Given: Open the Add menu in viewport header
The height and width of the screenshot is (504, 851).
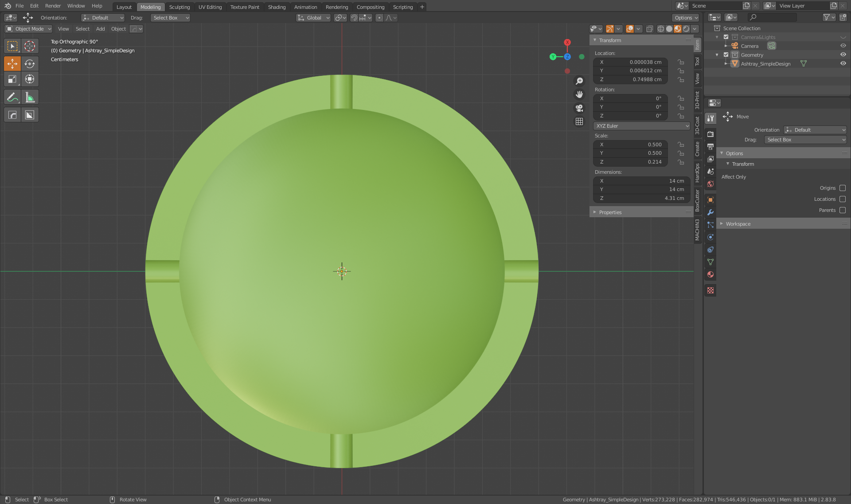Looking at the screenshot, I should pos(100,29).
